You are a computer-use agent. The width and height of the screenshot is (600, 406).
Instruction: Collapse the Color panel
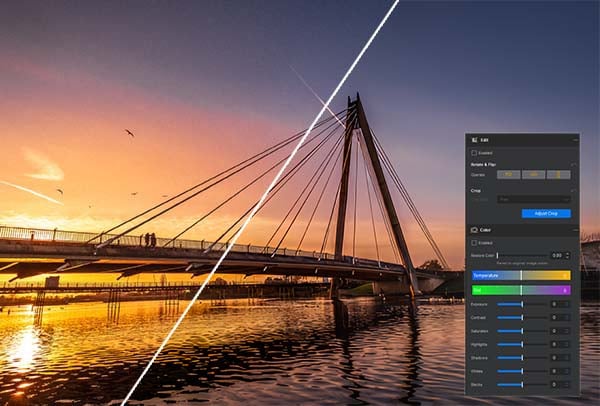(576, 230)
